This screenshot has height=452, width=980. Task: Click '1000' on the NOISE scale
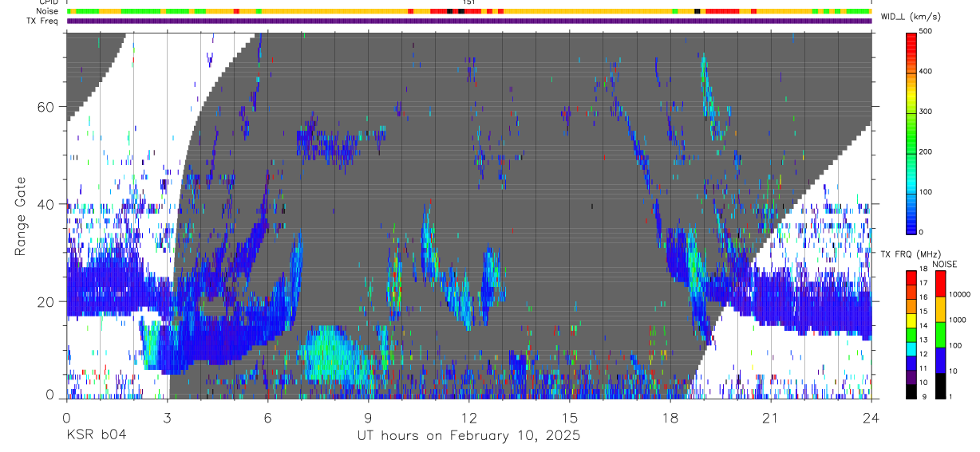(957, 320)
